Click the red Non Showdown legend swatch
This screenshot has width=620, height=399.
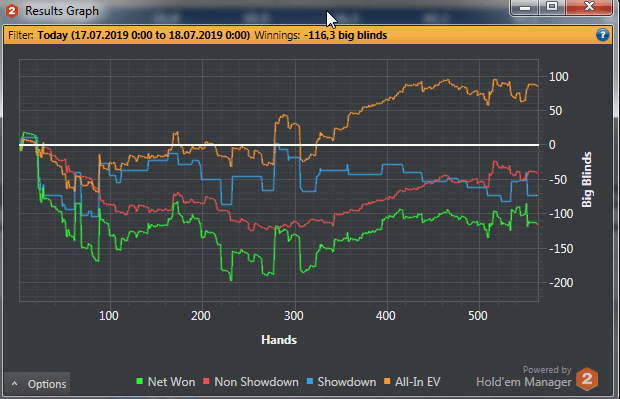click(x=206, y=382)
